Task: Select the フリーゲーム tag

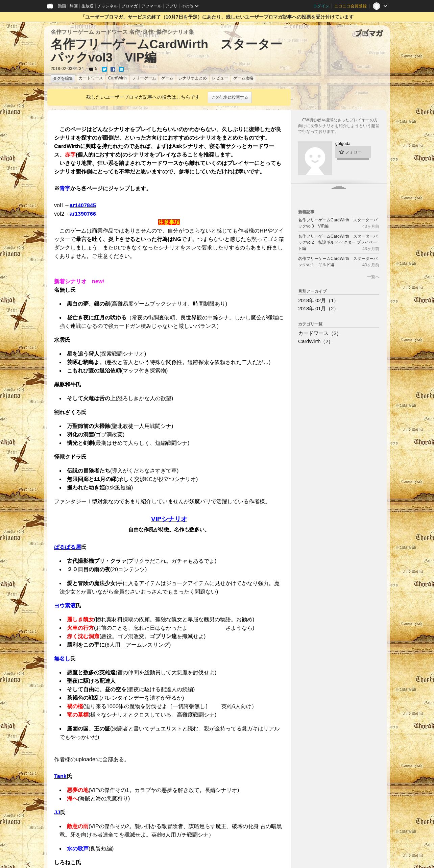Action: 144,78
